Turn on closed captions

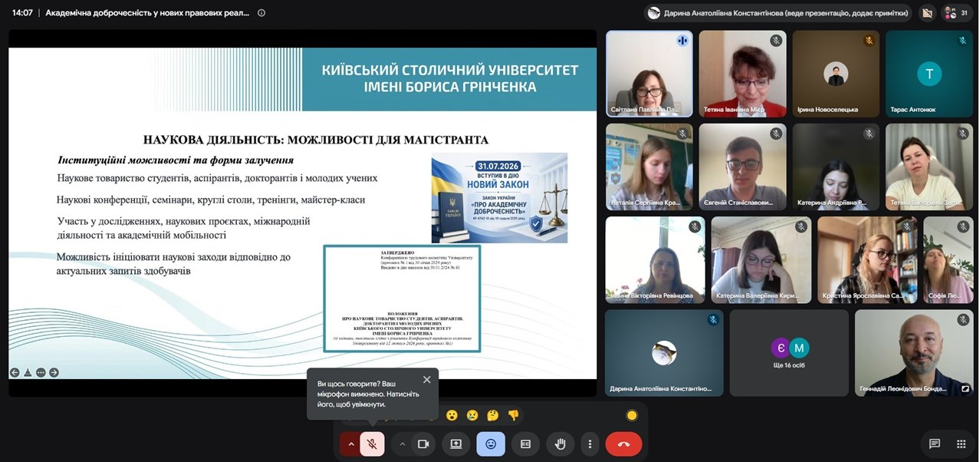[525, 444]
